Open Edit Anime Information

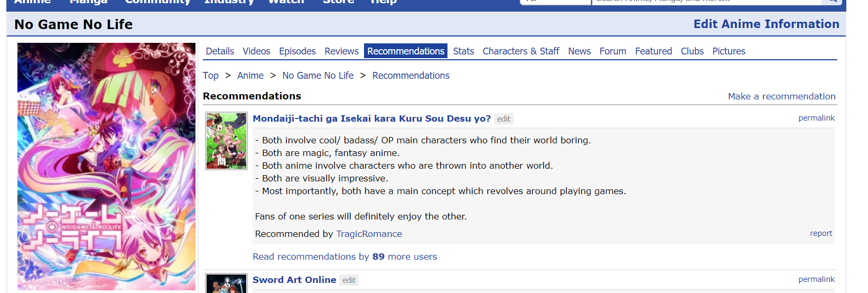pos(766,24)
